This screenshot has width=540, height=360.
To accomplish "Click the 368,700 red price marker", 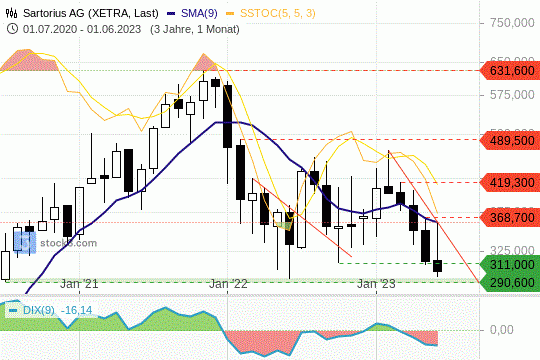I will (x=510, y=218).
